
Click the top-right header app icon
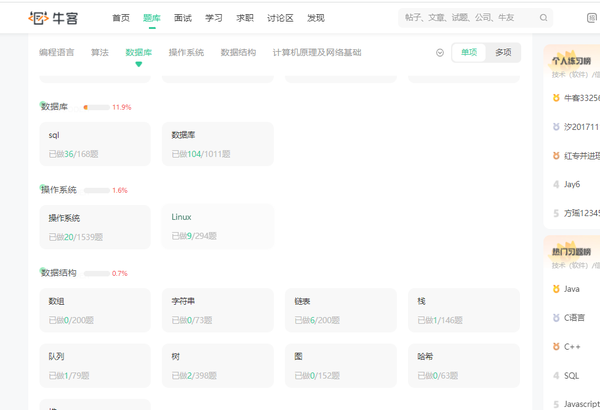click(592, 18)
